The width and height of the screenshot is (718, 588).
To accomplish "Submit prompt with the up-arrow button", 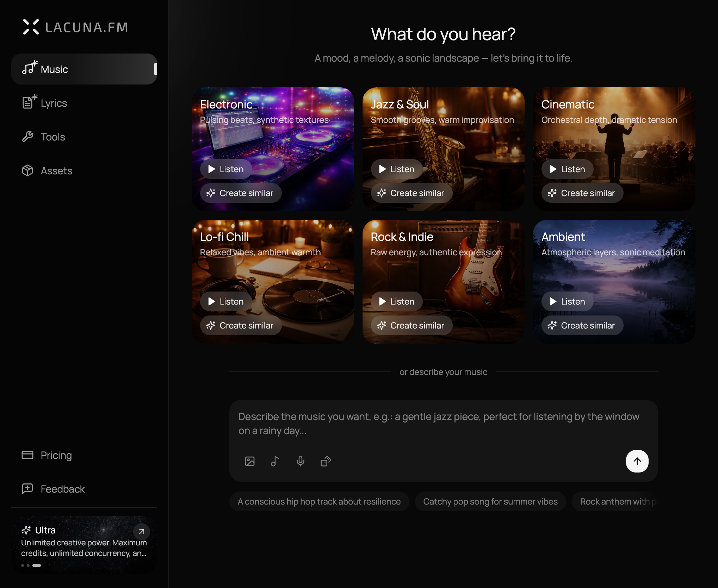I will pos(637,461).
